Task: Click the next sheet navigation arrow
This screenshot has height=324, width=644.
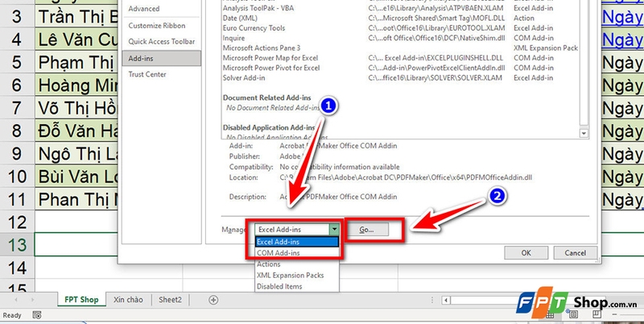Action: 32,300
